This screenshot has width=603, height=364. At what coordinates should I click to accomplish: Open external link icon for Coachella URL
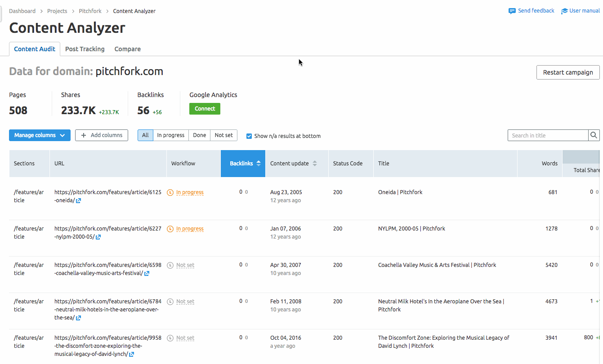(x=147, y=273)
